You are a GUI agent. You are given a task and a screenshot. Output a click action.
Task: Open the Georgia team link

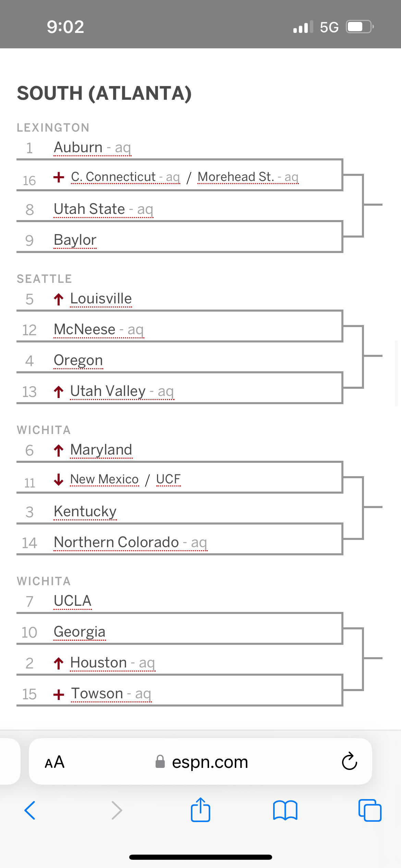[80, 632]
